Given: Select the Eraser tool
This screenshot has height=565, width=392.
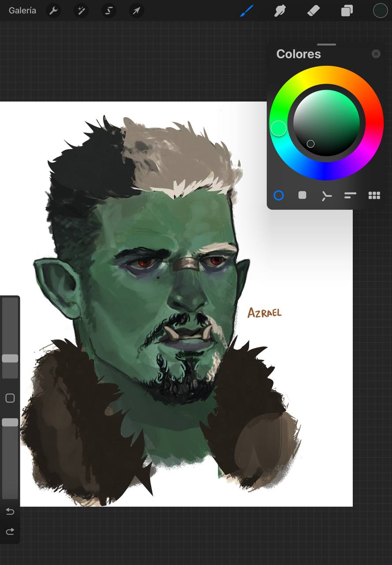Looking at the screenshot, I should (313, 11).
